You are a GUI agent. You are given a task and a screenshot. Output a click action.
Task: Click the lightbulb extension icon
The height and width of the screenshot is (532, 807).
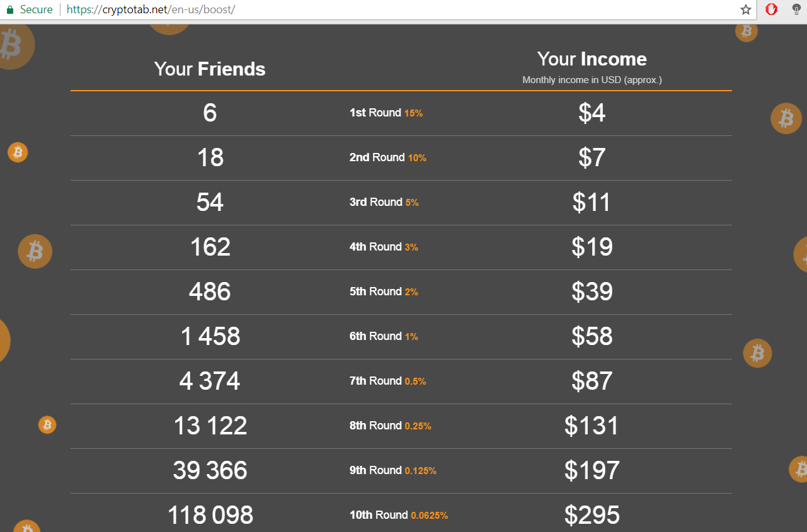click(796, 9)
